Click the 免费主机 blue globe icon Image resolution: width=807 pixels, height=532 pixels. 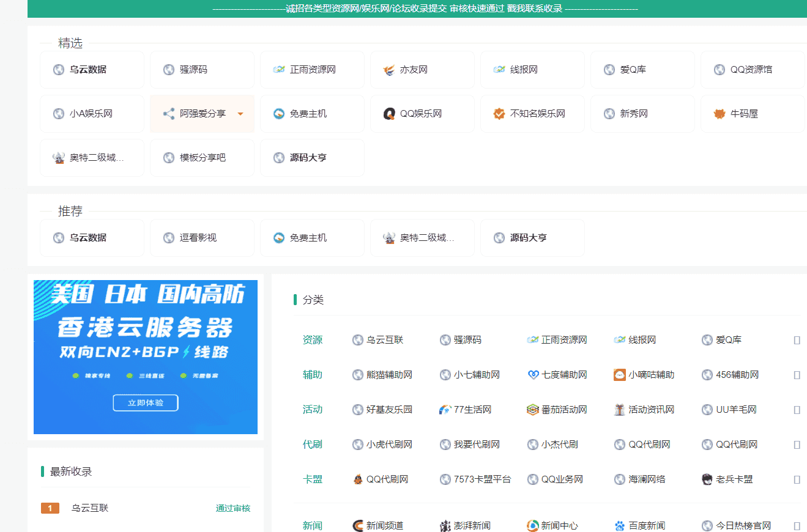tap(280, 114)
